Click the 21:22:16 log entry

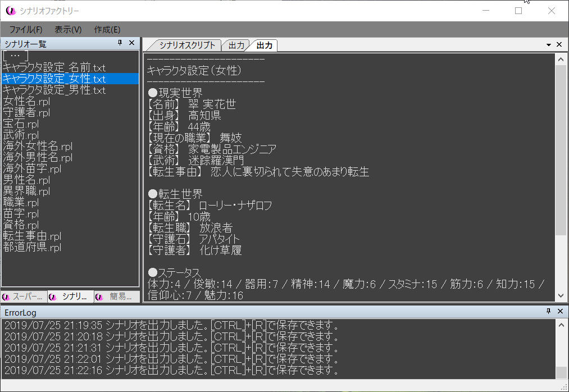point(171,370)
